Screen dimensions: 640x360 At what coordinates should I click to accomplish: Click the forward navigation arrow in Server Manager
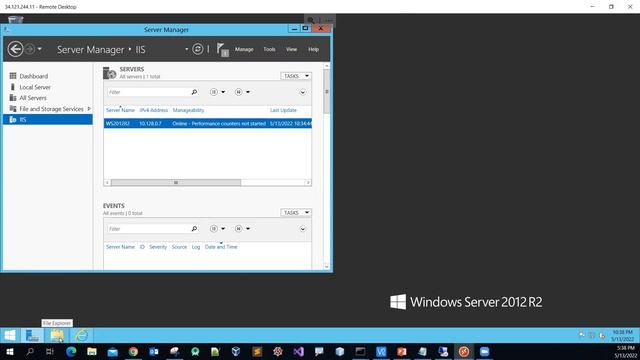30,49
